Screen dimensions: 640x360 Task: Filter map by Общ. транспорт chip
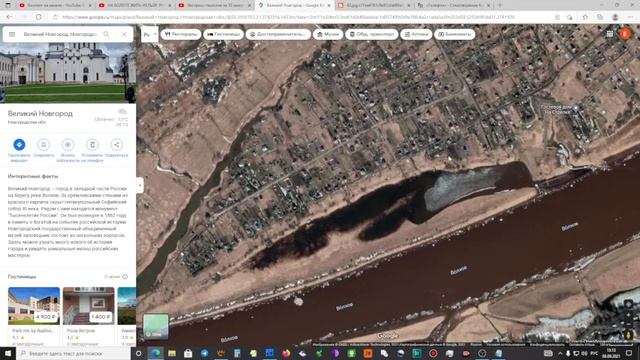(372, 34)
